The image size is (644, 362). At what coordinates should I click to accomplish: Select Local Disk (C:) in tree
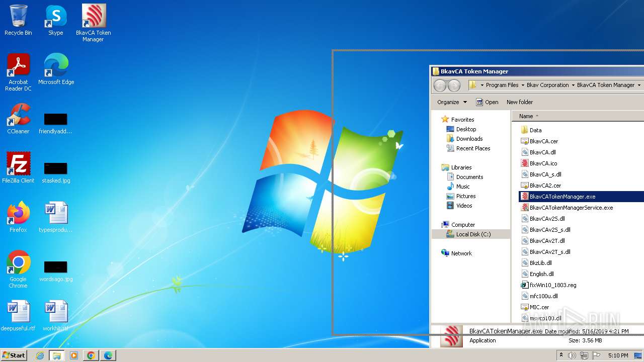pyautogui.click(x=471, y=234)
